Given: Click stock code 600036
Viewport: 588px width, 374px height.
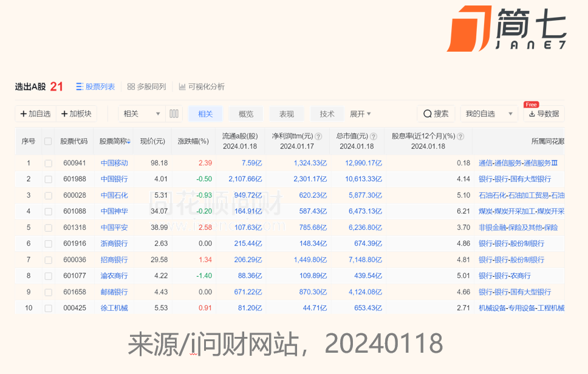Looking at the screenshot, I should 75,260.
